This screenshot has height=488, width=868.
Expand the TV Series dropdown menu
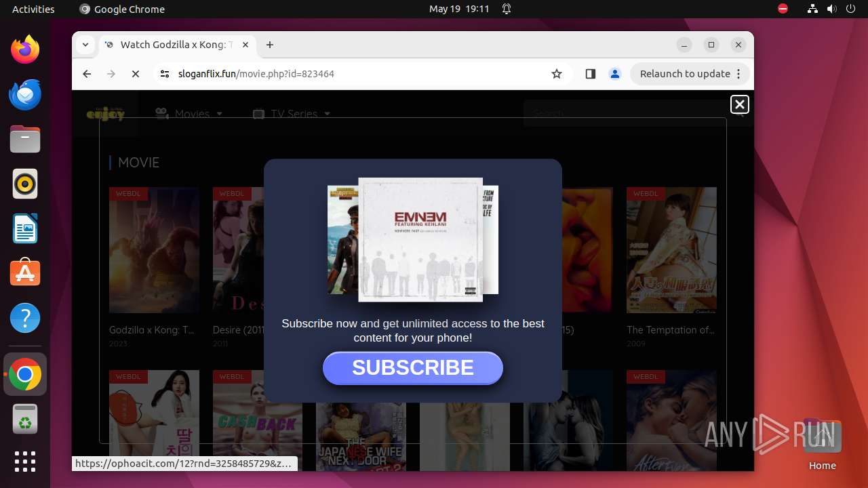pyautogui.click(x=292, y=114)
